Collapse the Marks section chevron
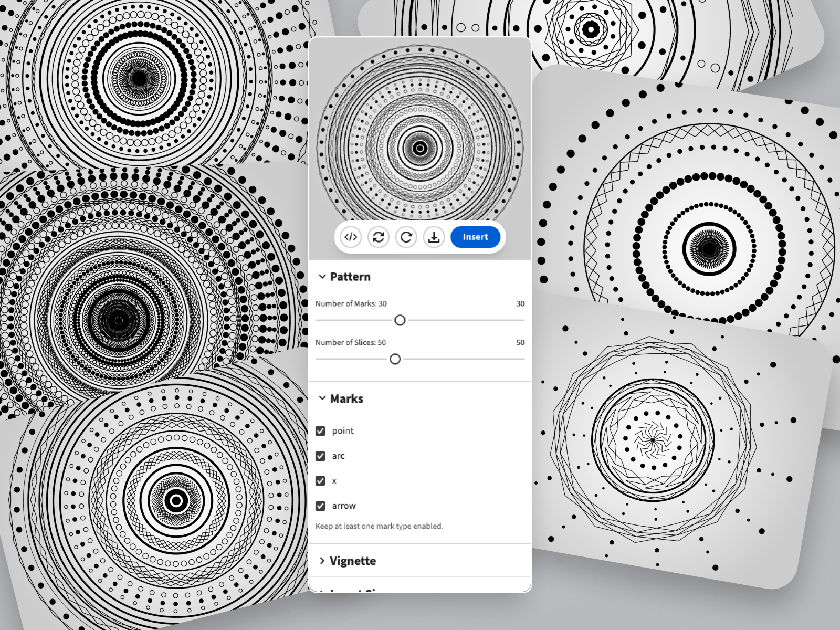840x630 pixels. [322, 398]
